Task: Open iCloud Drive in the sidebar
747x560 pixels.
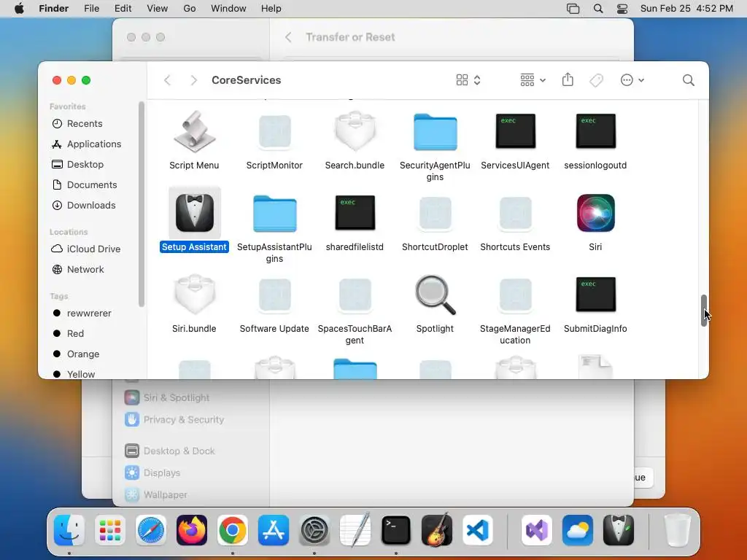Action: pos(86,249)
